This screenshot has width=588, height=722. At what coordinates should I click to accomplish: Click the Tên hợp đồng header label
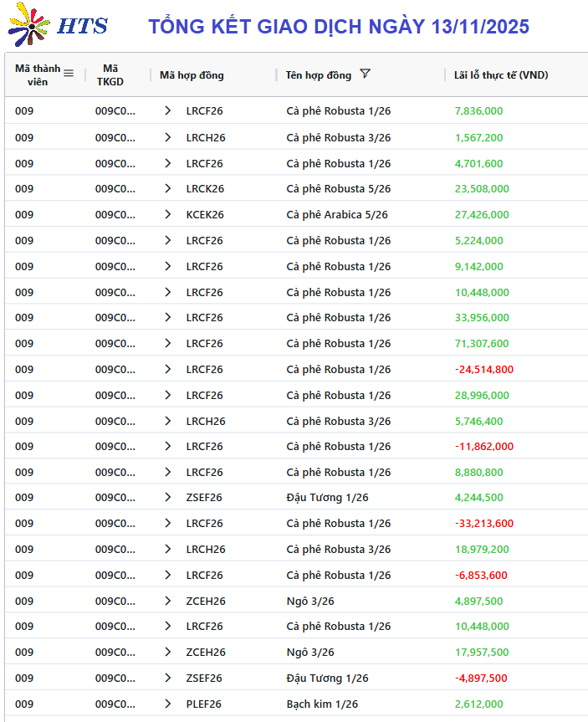[318, 75]
